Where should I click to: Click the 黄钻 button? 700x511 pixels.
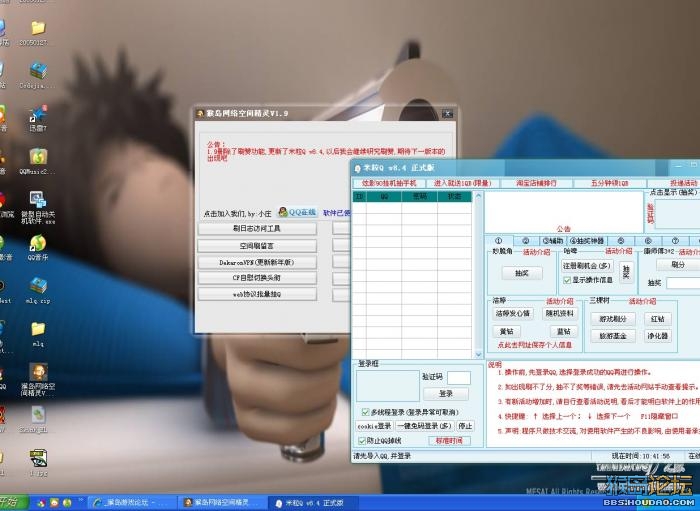point(506,332)
